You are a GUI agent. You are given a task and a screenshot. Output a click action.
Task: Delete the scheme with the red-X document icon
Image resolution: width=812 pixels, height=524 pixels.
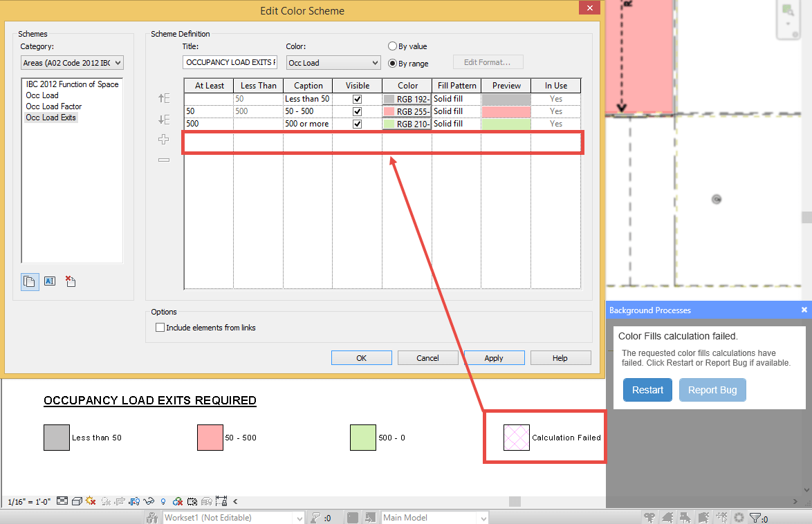coord(70,281)
